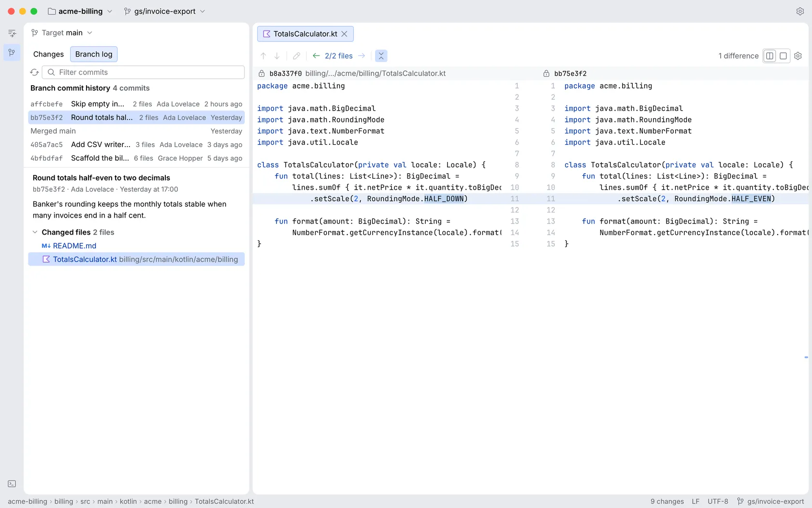The image size is (812, 508).
Task: Refresh the branch commit list
Action: [34, 72]
